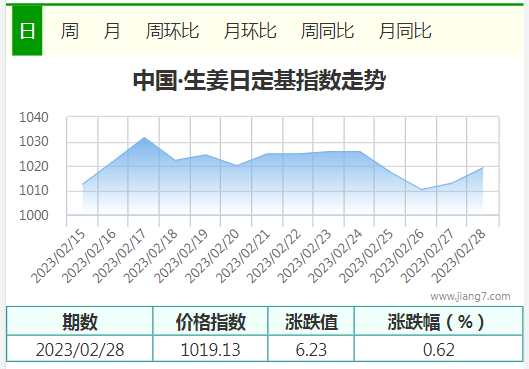This screenshot has height=369, width=529.
Task: Click the 期数 column header
Action: [80, 321]
